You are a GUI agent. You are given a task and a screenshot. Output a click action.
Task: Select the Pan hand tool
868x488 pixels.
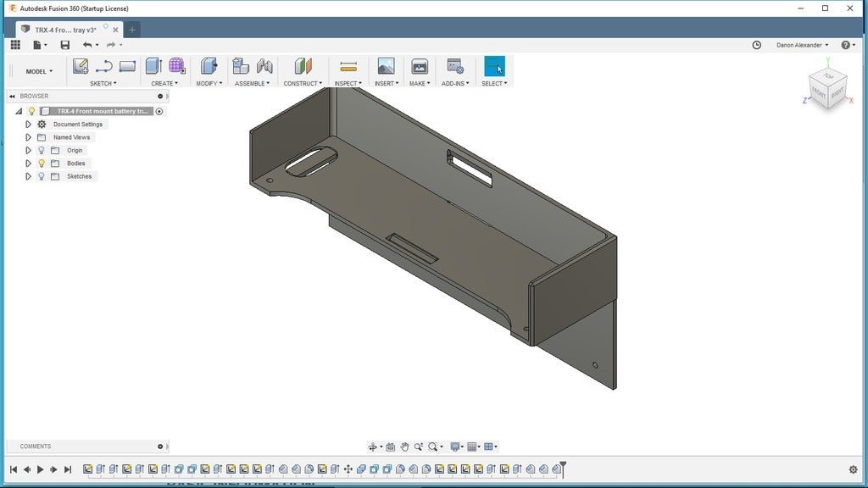click(404, 447)
